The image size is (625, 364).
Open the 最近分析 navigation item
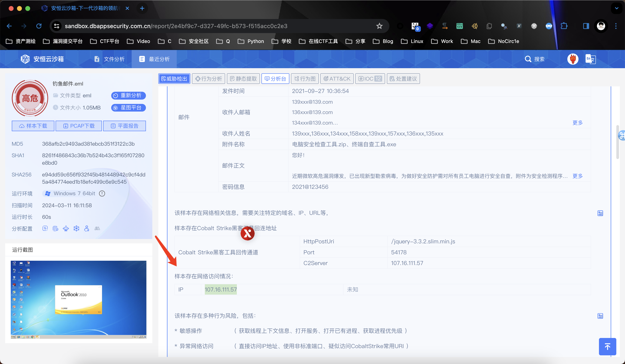[x=154, y=59]
